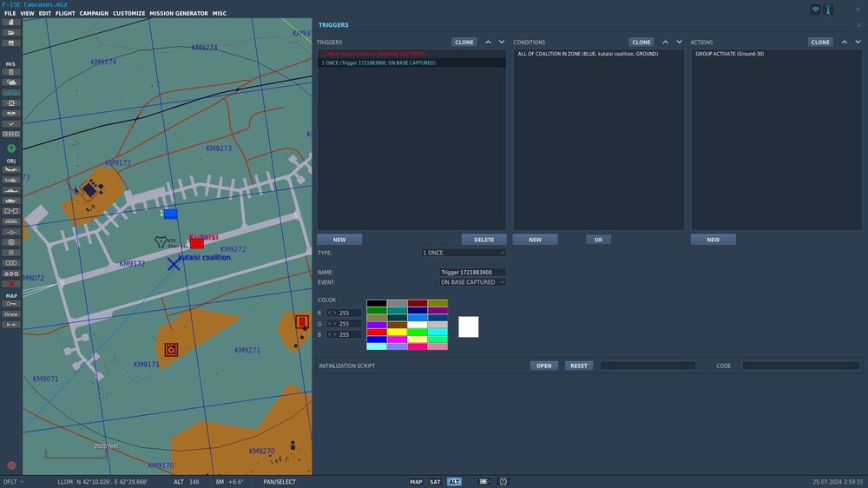Pick the yellow color swatch

[x=396, y=332]
